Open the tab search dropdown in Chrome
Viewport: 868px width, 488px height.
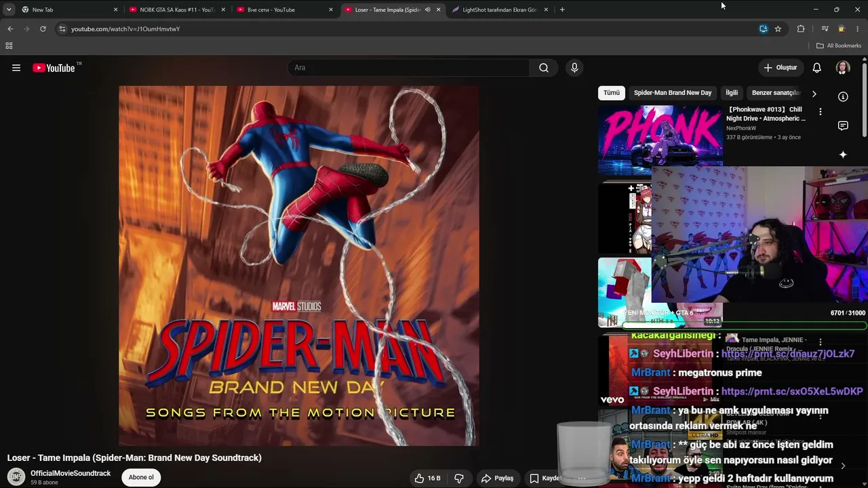tap(9, 9)
